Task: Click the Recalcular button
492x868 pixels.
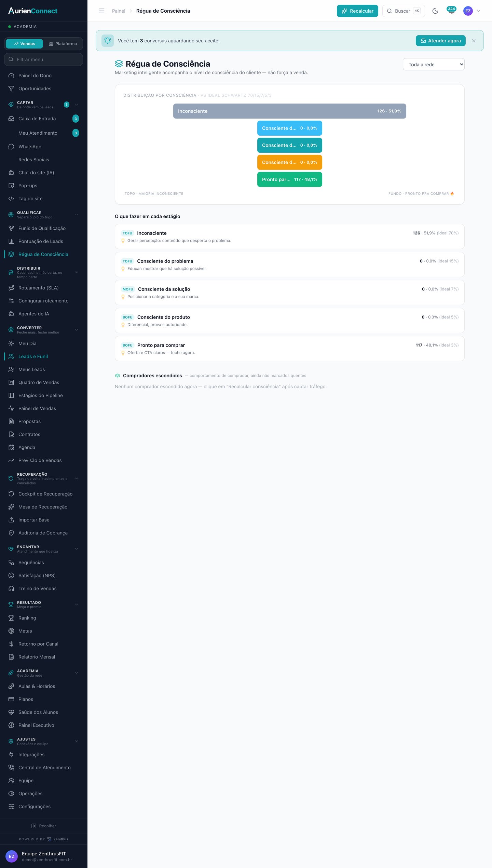Action: point(357,11)
